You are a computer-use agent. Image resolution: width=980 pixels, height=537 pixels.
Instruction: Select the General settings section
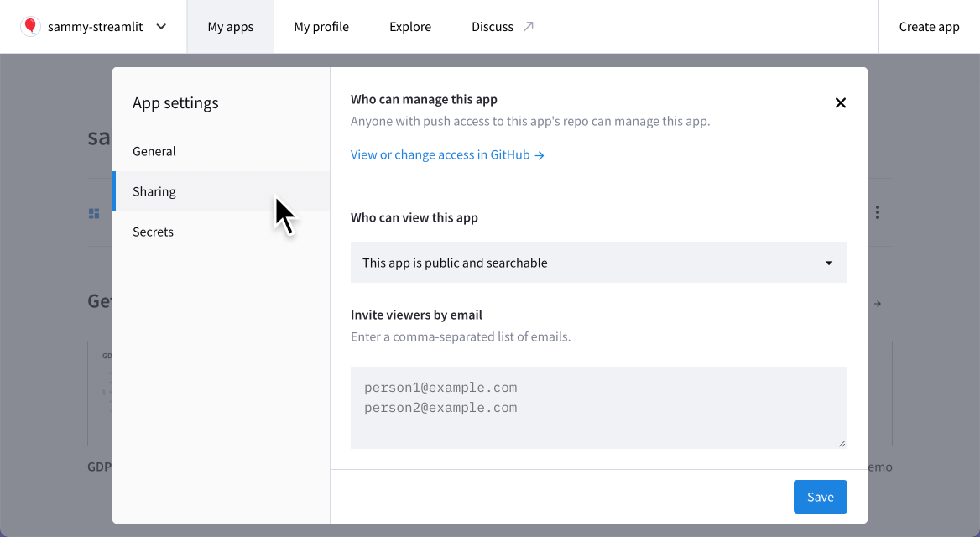[154, 151]
